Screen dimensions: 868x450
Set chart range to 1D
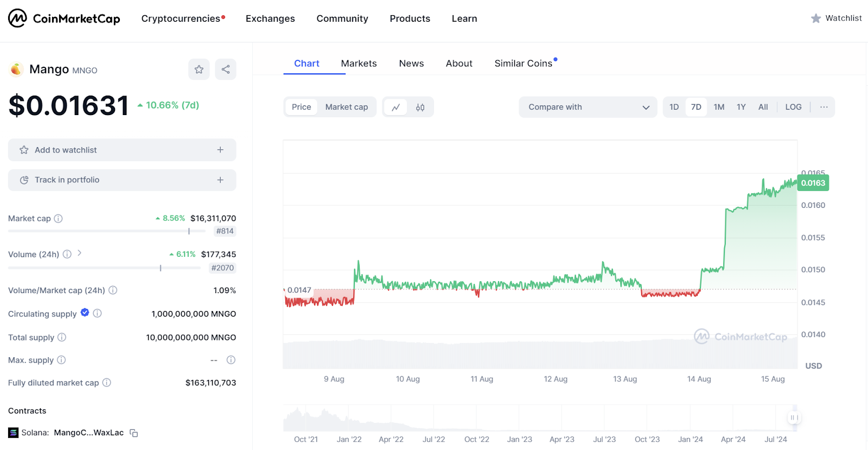tap(674, 107)
